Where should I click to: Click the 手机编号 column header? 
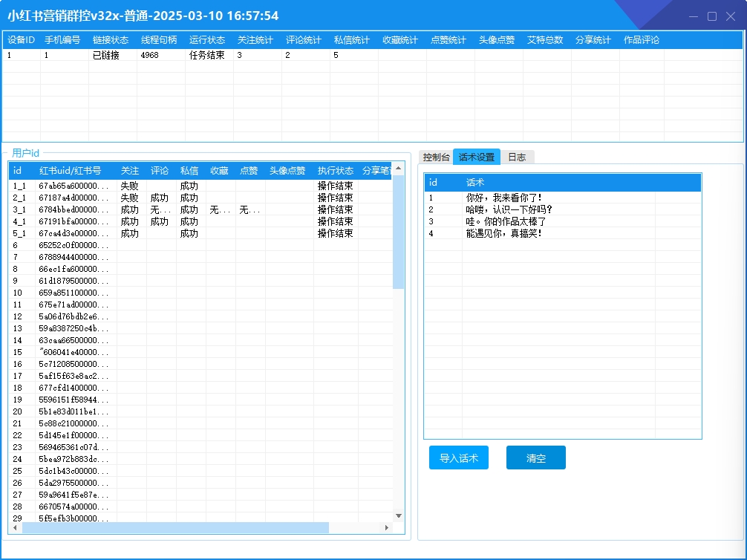pyautogui.click(x=62, y=40)
